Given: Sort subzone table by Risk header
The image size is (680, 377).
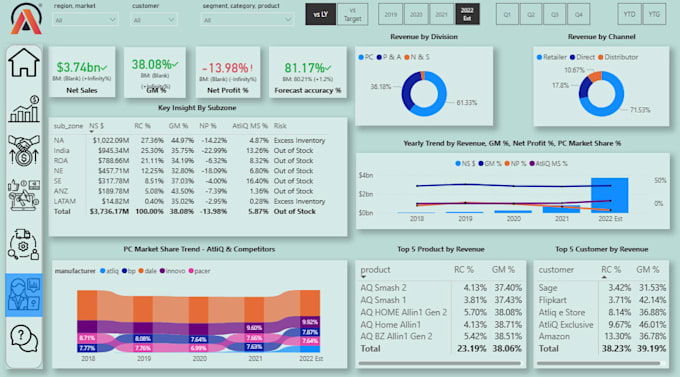Looking at the screenshot, I should tap(280, 126).
